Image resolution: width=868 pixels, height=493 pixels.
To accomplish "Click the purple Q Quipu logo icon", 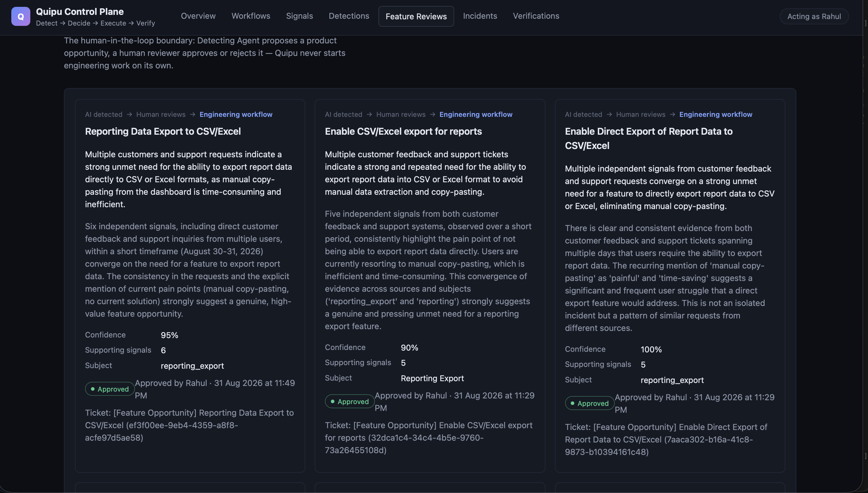I will pyautogui.click(x=21, y=16).
